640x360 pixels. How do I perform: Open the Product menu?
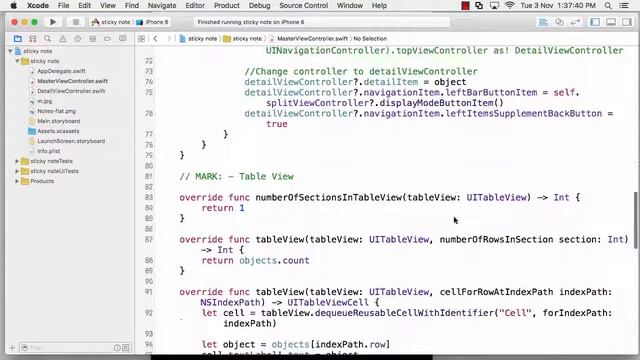tap(227, 6)
